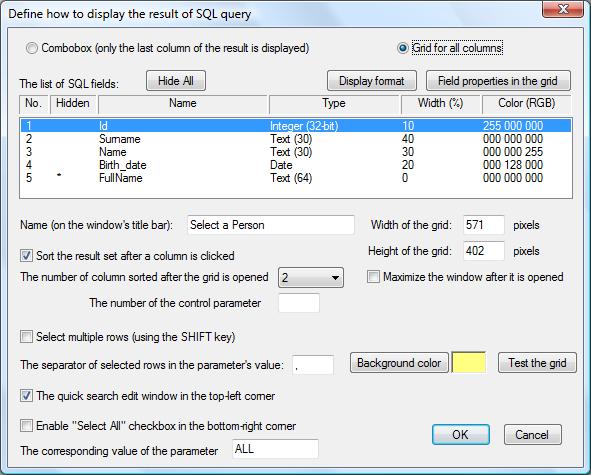Click the No. column header
Screen dimensions: 591x475
pos(34,104)
